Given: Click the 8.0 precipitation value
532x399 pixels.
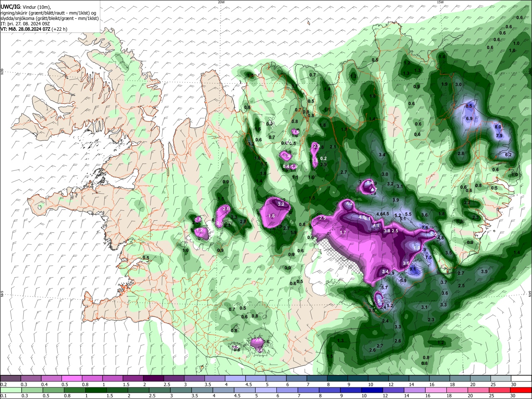Looking at the screenshot, I should tap(498, 127).
